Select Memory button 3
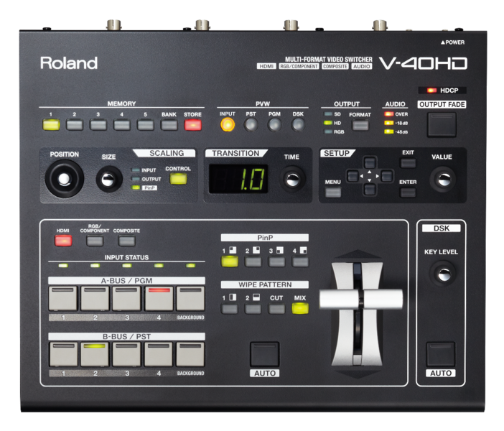 tap(98, 124)
